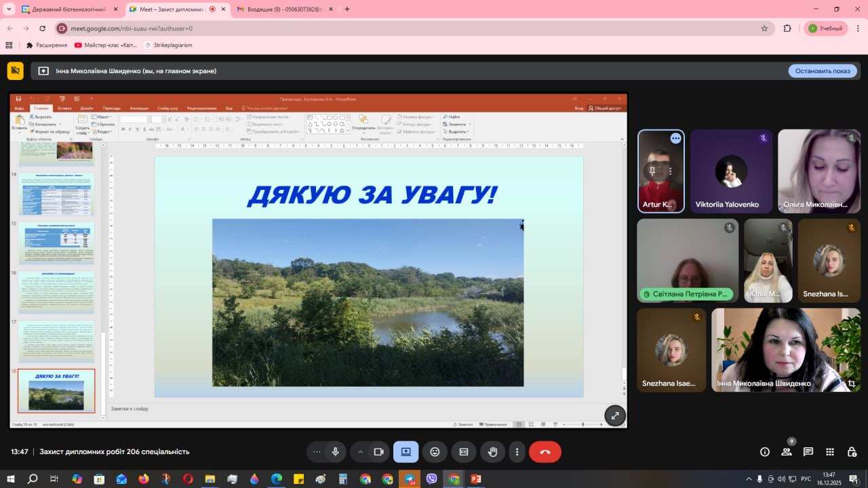Image resolution: width=868 pixels, height=488 pixels.
Task: Open the Meet activities grid
Action: coord(830,451)
